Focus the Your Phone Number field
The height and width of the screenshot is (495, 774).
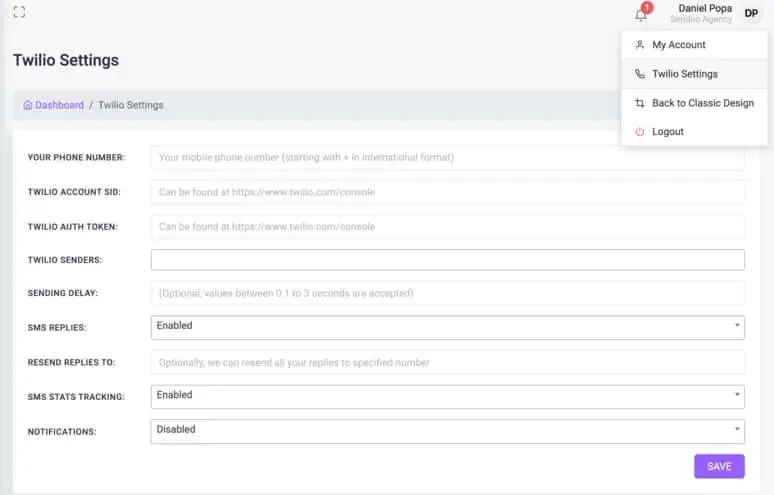tap(448, 157)
